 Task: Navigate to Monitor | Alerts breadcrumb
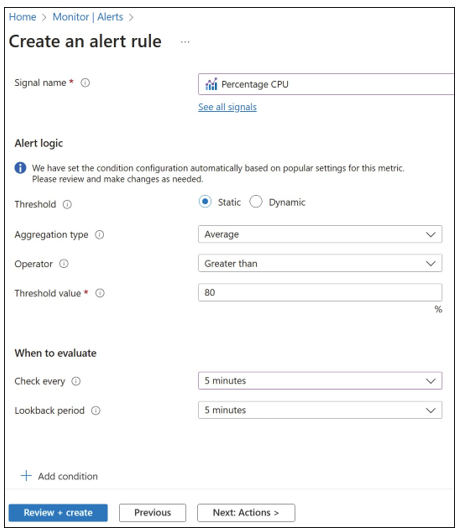pos(88,17)
